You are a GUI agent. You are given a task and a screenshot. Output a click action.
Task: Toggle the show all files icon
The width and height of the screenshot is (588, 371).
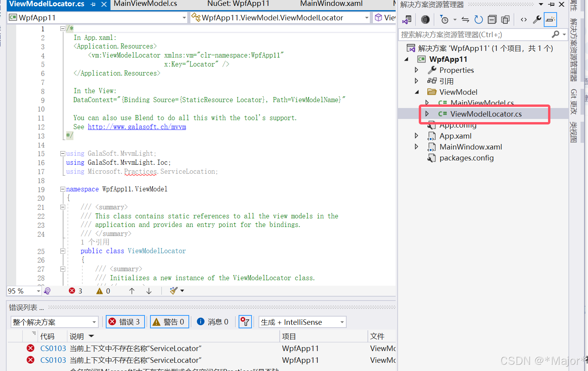click(505, 20)
